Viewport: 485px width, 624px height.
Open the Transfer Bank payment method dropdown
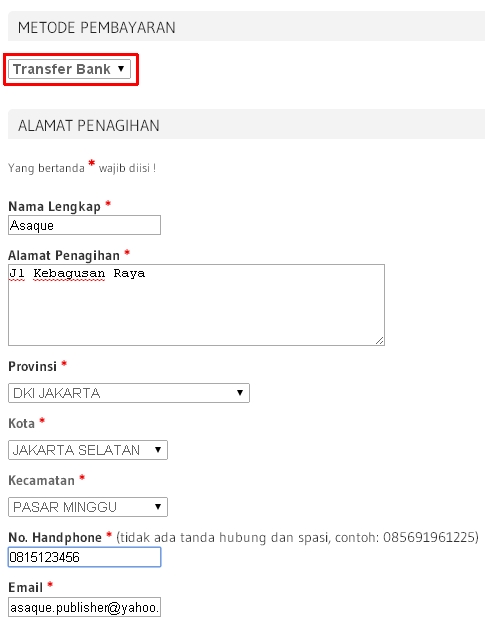tap(69, 69)
